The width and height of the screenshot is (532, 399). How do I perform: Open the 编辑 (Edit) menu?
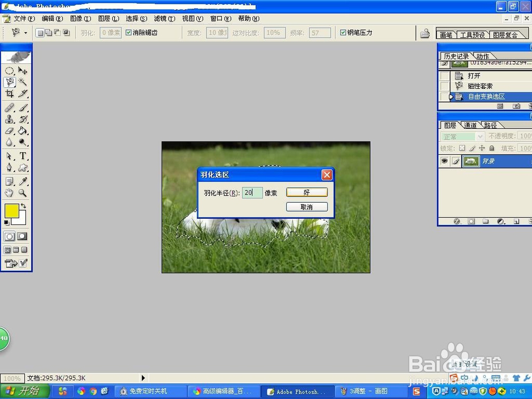pos(52,19)
